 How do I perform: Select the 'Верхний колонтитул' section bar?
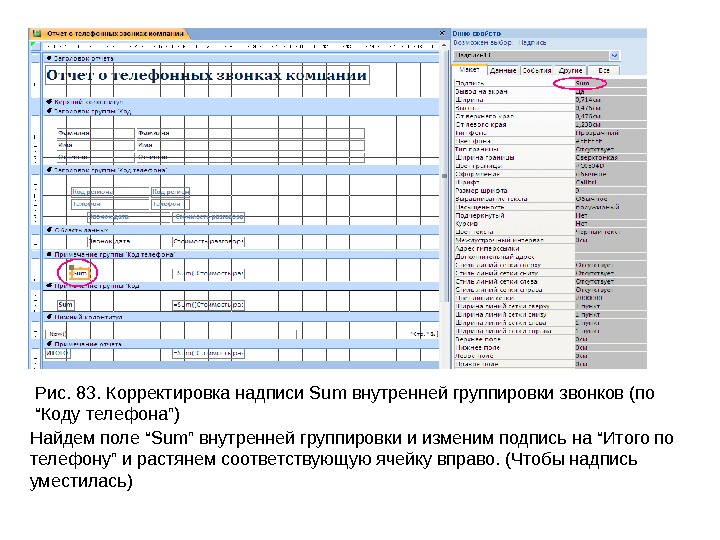click(241, 101)
